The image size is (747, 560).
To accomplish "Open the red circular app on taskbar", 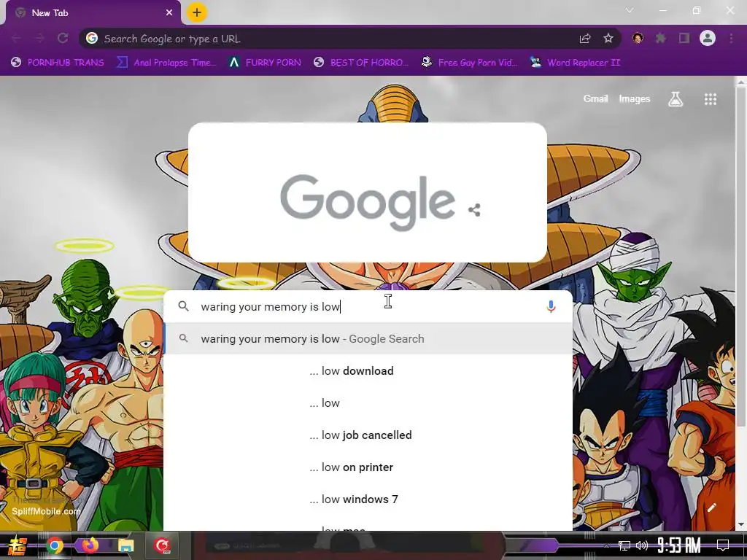I will (x=162, y=545).
